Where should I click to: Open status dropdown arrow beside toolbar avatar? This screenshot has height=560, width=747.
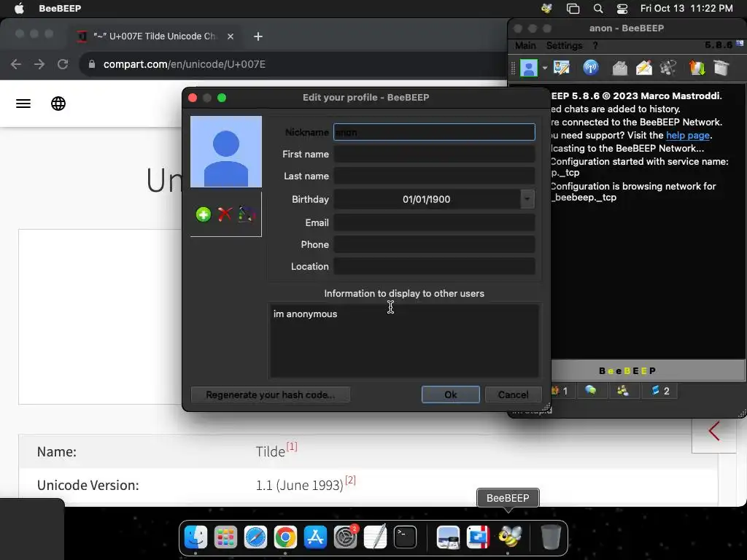click(x=544, y=68)
